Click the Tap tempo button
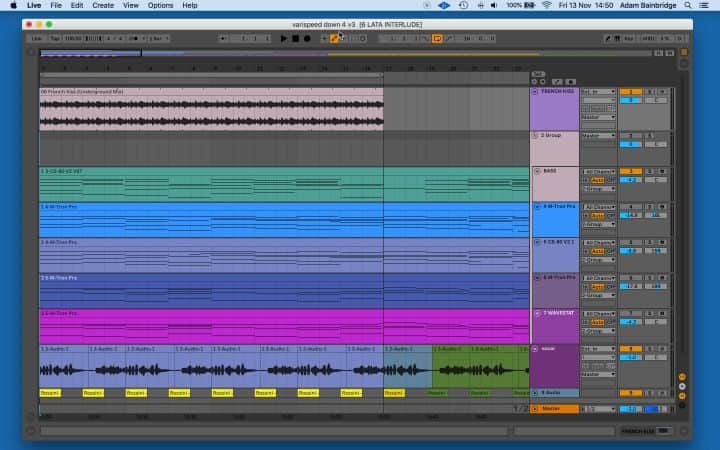This screenshot has height=450, width=720. click(55, 39)
